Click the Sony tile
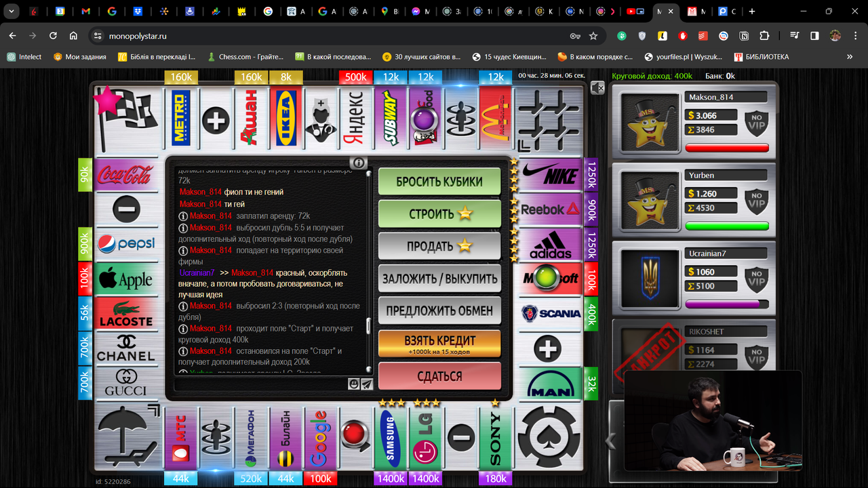This screenshot has width=868, height=488. click(x=495, y=438)
